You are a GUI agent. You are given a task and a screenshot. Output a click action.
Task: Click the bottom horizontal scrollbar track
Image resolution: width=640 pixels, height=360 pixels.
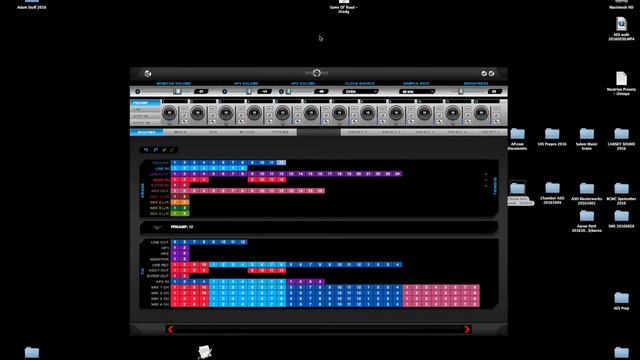(319, 329)
